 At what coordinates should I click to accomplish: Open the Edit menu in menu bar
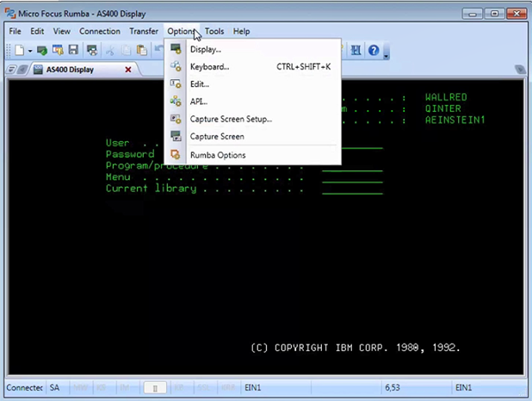click(x=37, y=31)
